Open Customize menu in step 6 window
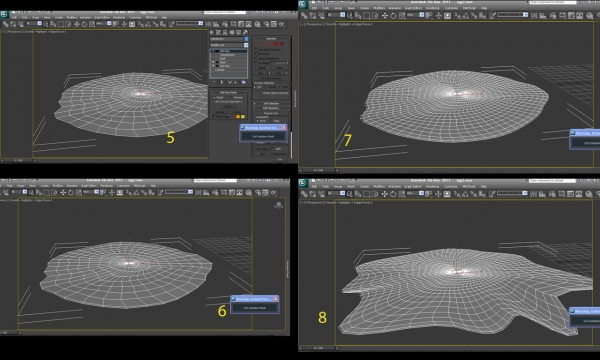 [123, 186]
